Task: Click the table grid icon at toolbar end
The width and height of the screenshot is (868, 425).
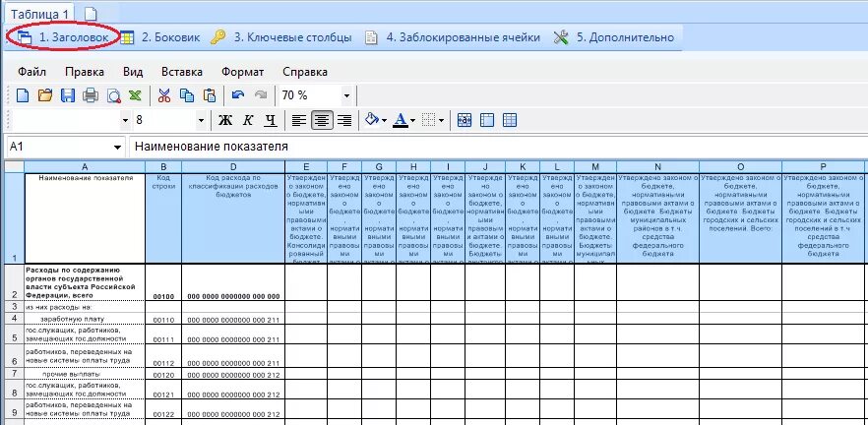Action: [x=510, y=120]
